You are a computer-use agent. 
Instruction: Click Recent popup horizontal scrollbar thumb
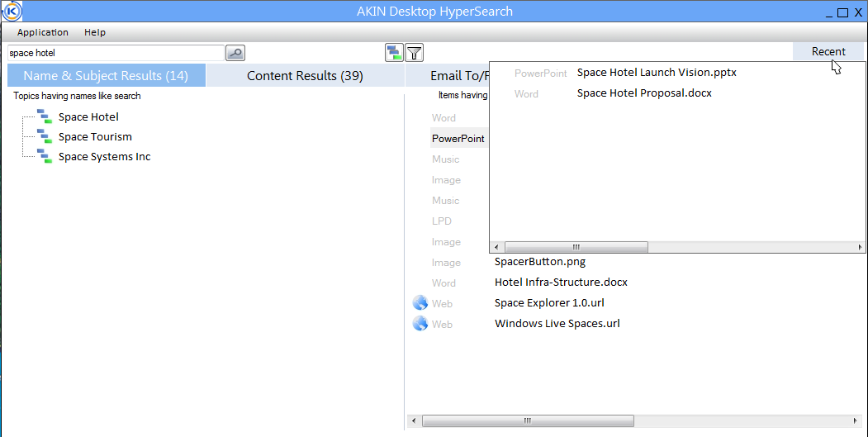click(x=576, y=247)
